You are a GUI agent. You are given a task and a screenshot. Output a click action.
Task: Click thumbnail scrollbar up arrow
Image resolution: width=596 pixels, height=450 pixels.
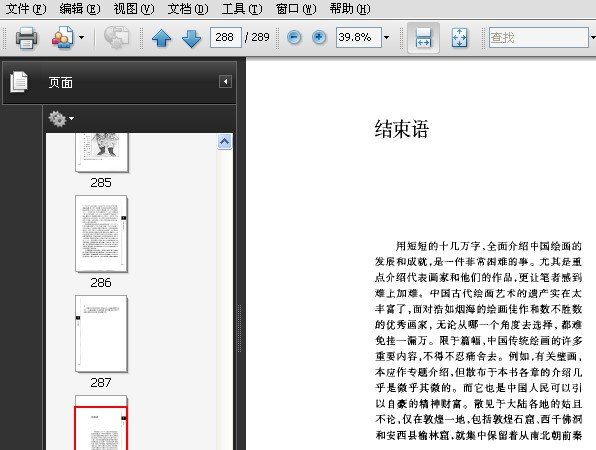[x=224, y=142]
